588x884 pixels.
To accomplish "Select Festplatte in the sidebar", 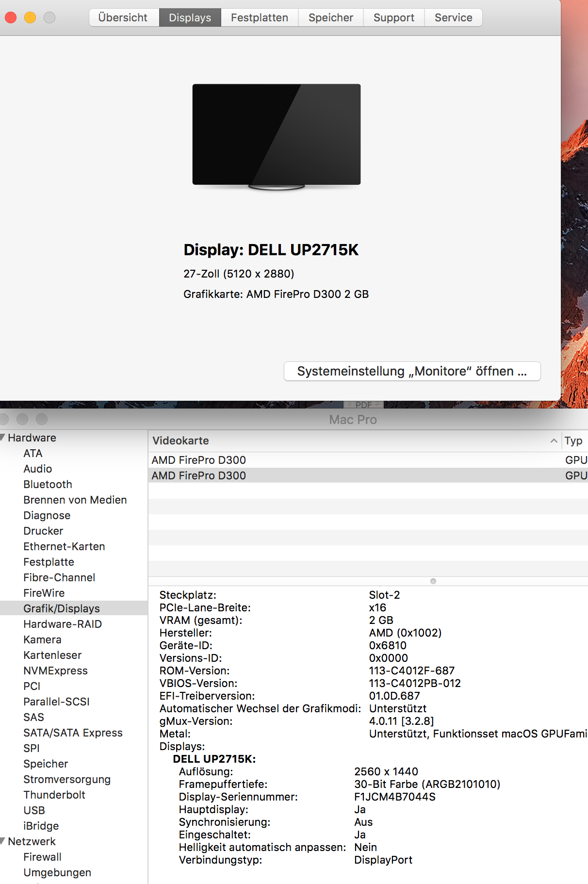I will pos(49,562).
